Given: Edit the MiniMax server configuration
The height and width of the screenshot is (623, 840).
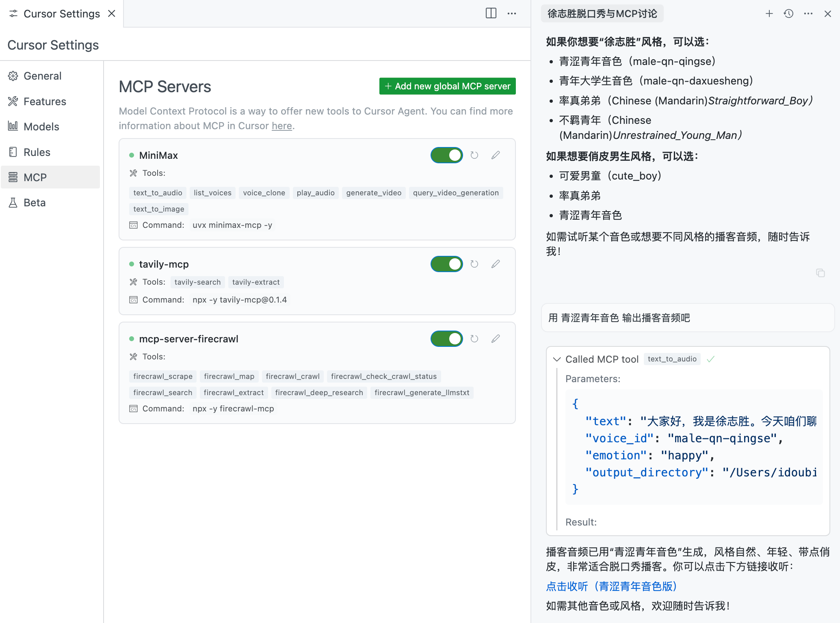Looking at the screenshot, I should [x=495, y=155].
